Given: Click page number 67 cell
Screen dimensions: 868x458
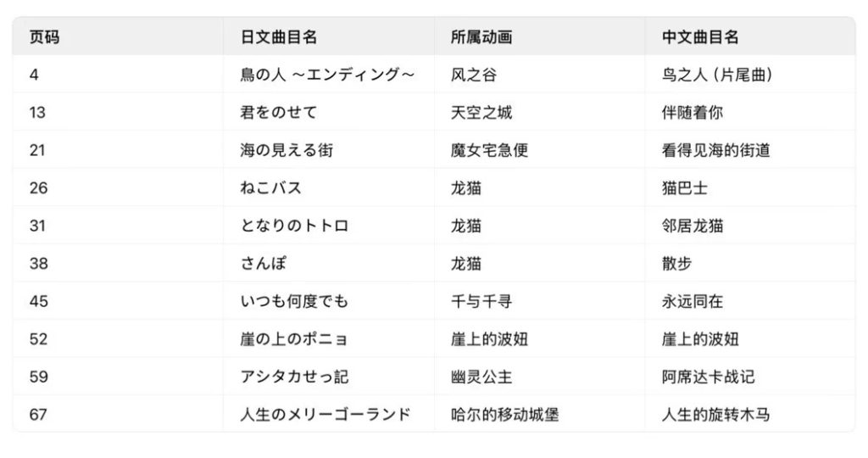Looking at the screenshot, I should coord(39,415).
